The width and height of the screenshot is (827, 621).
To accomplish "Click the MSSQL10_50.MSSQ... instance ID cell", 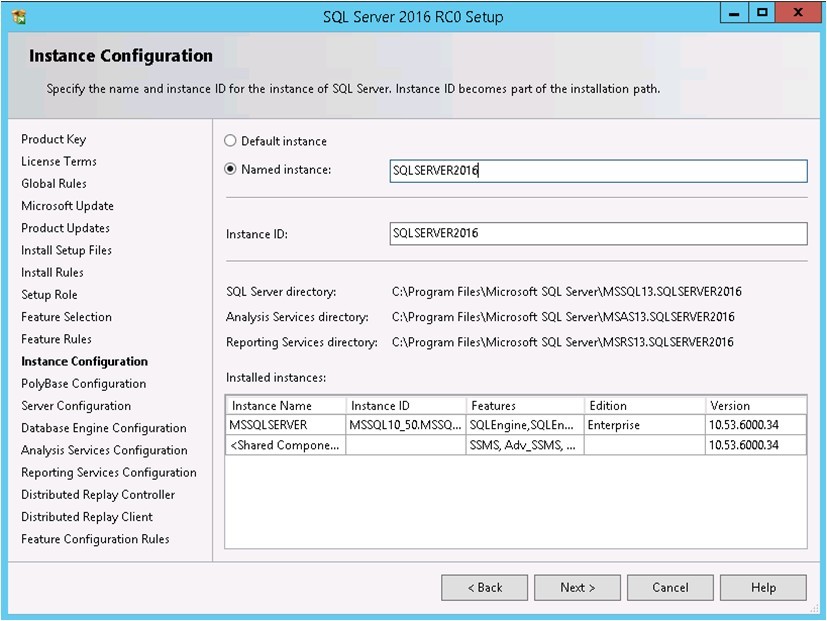I will click(x=406, y=425).
